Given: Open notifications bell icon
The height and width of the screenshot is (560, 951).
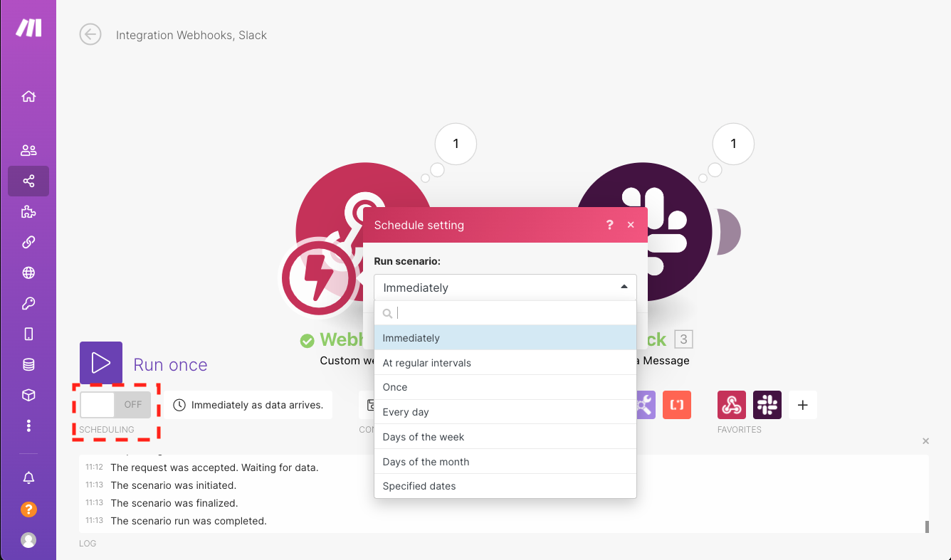Looking at the screenshot, I should pyautogui.click(x=28, y=478).
